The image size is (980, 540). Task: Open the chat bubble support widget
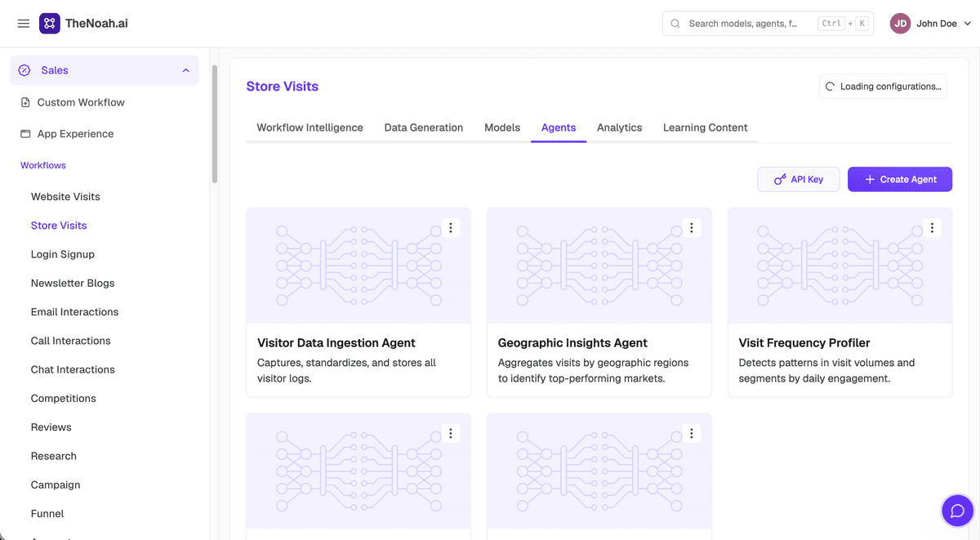point(958,511)
